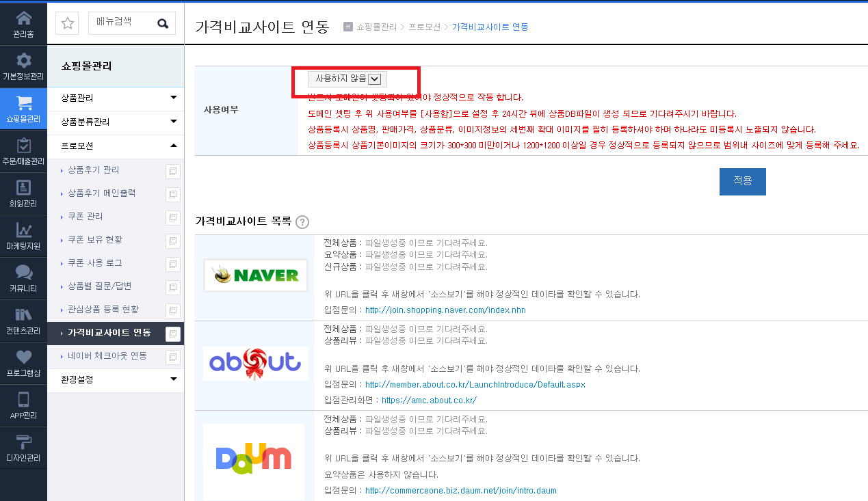This screenshot has width=868, height=501.
Task: Open 회원관리 member icon
Action: (23, 188)
